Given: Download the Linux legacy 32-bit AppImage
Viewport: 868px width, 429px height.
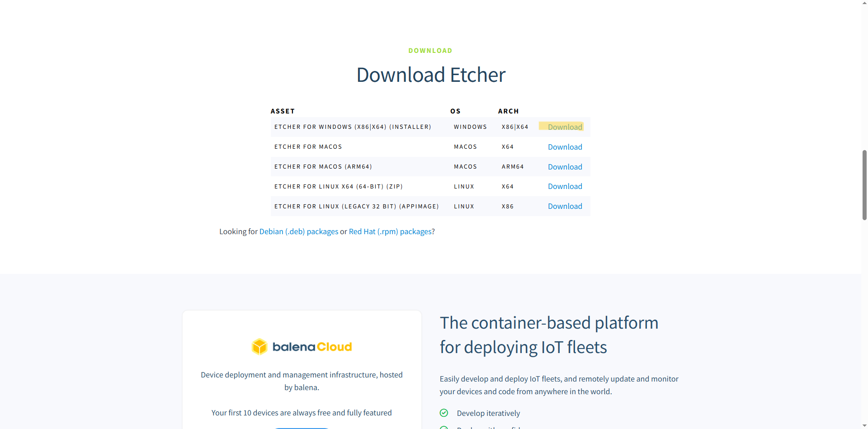Looking at the screenshot, I should (x=565, y=206).
